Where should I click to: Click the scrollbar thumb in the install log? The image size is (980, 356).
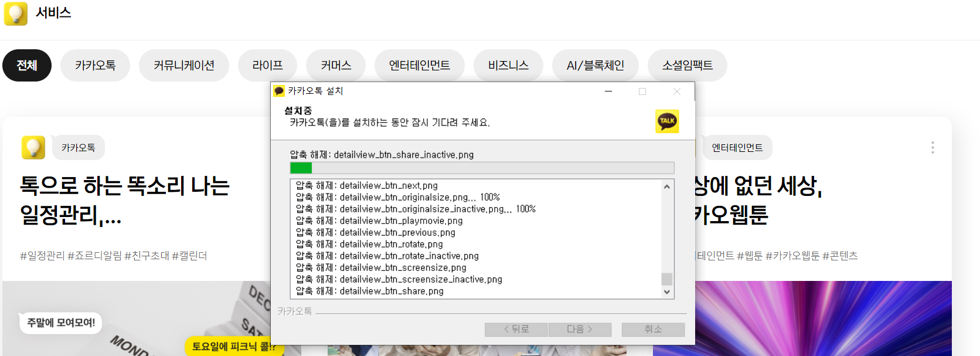[666, 279]
